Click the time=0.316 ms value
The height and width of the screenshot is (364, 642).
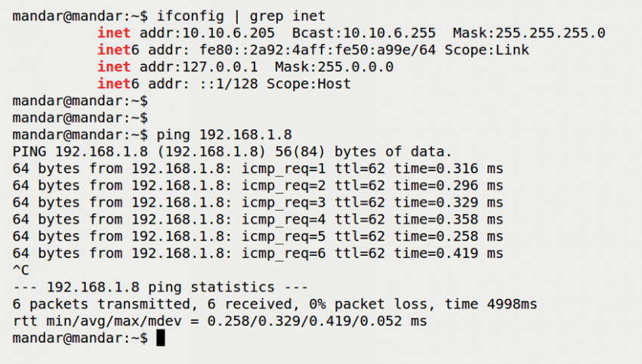click(449, 168)
